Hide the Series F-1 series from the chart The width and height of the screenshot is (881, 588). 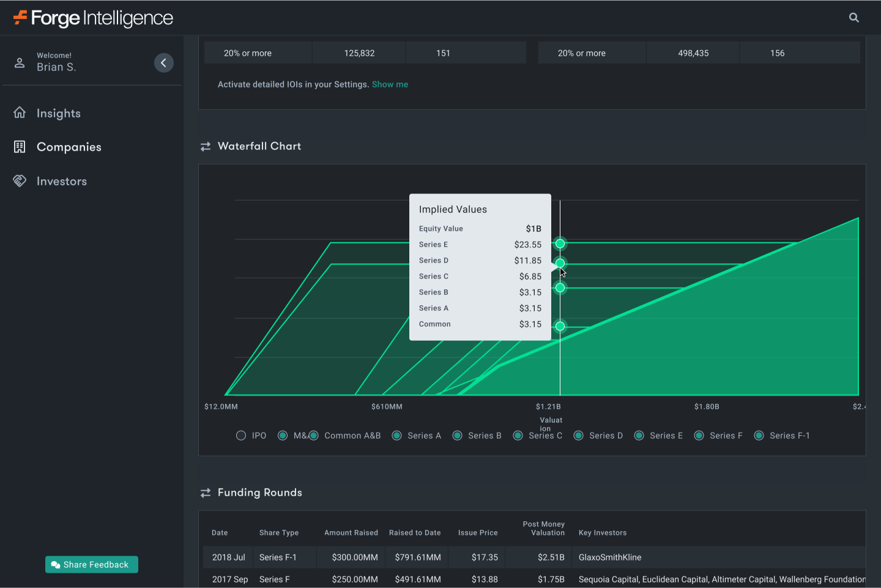pos(759,435)
